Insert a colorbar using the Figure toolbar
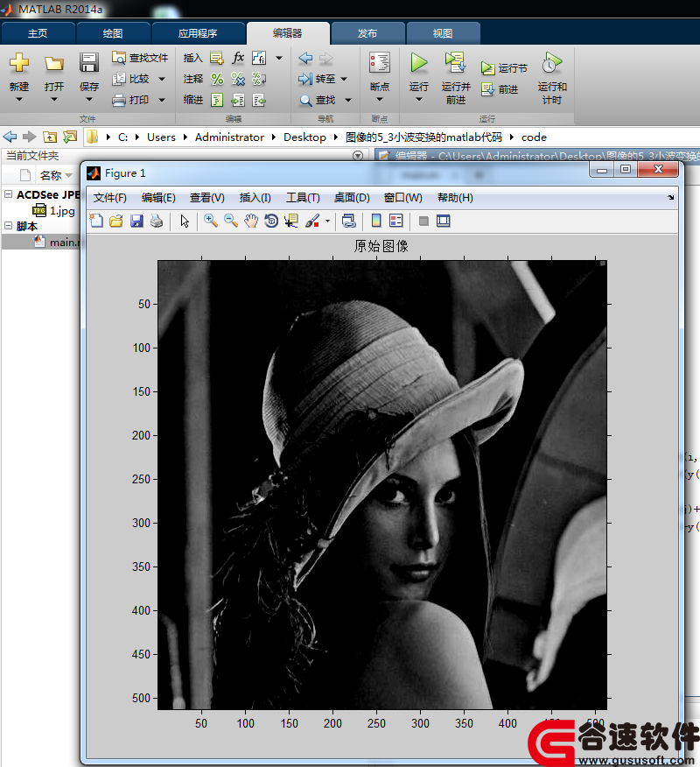The height and width of the screenshot is (767, 700). 376,221
